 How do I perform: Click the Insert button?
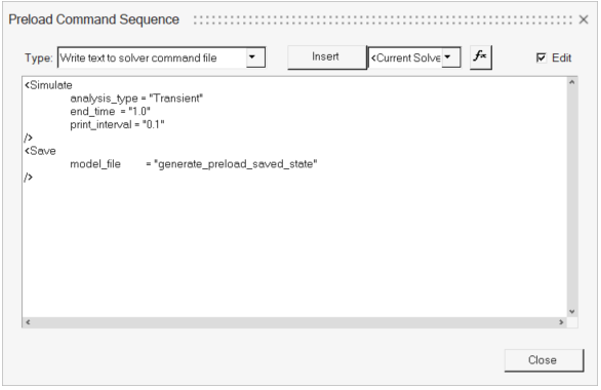click(x=327, y=57)
